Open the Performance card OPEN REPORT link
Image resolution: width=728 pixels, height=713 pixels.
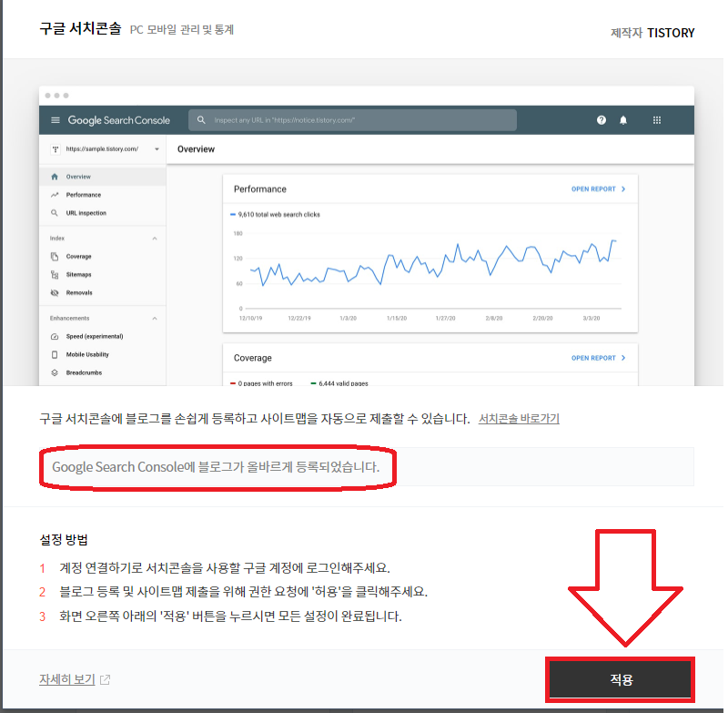[x=598, y=189]
